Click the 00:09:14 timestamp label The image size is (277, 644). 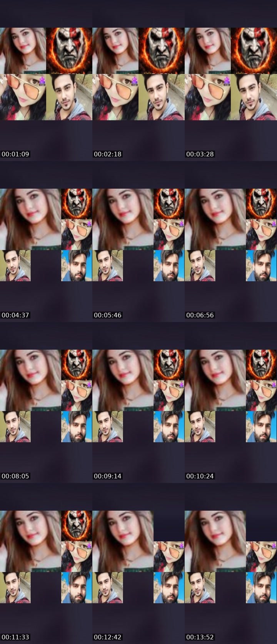point(108,476)
